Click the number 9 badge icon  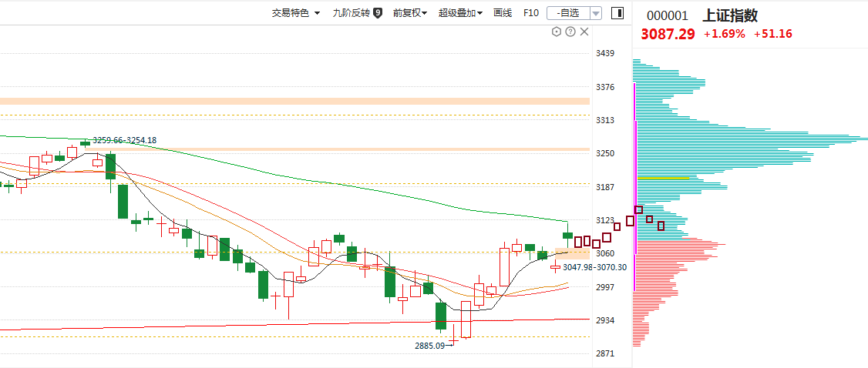coord(378,13)
